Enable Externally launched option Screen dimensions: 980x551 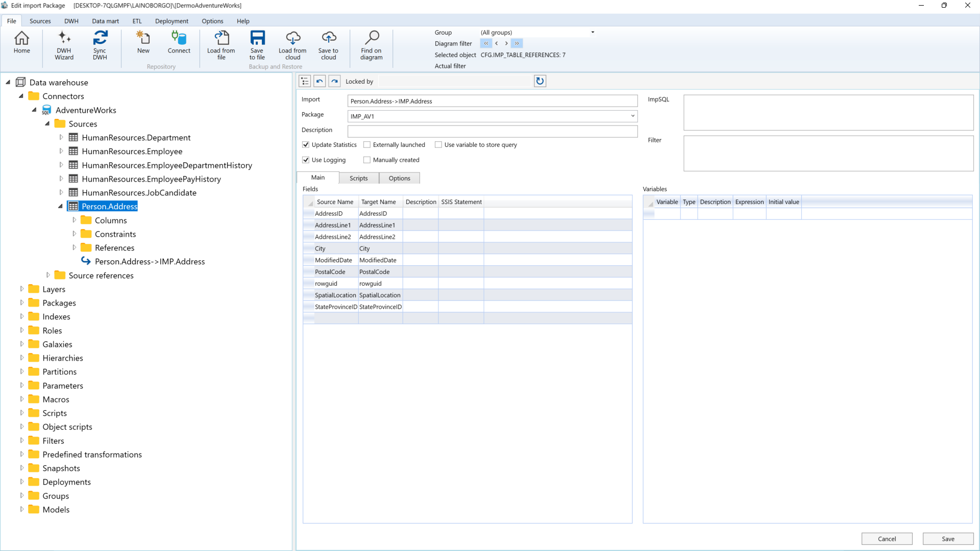367,145
